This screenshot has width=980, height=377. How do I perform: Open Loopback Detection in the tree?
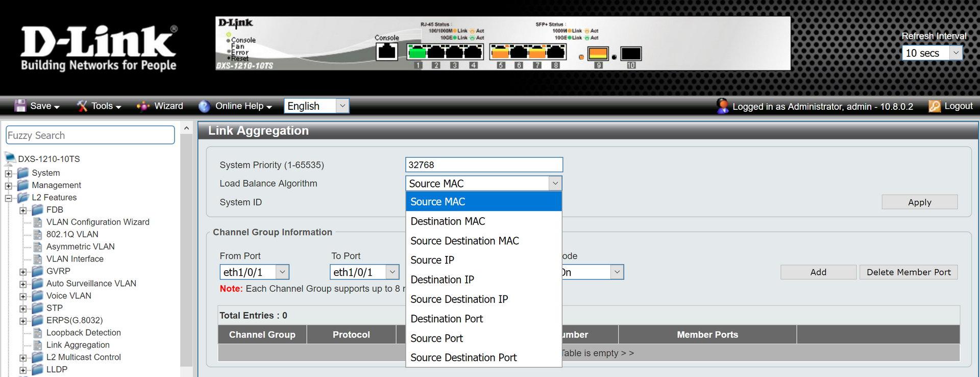point(84,333)
